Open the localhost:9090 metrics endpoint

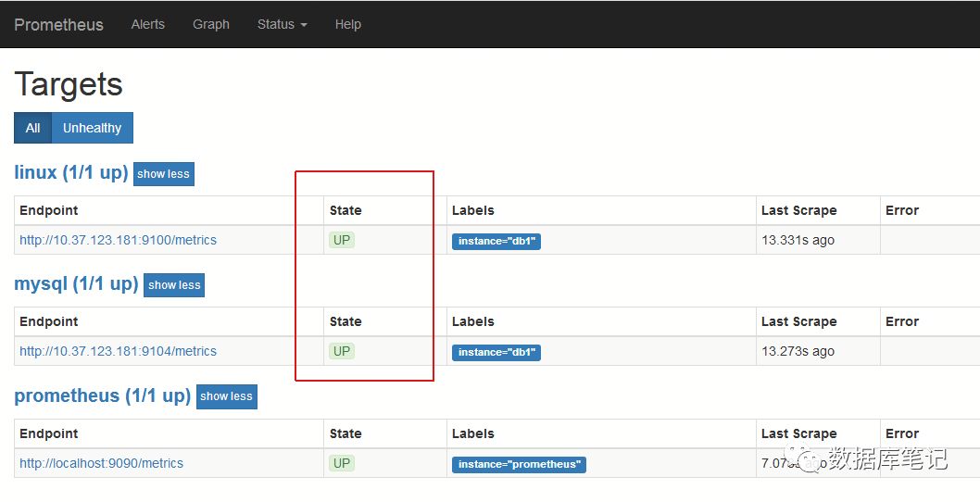[x=101, y=463]
